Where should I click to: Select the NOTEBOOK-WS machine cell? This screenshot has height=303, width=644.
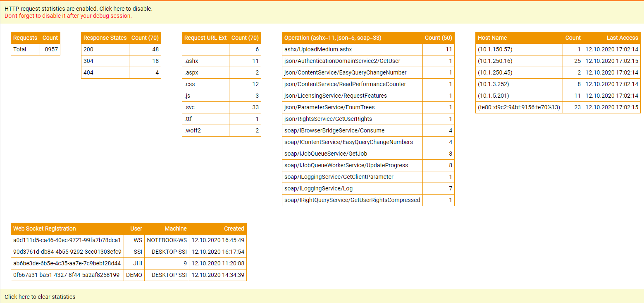pos(167,240)
